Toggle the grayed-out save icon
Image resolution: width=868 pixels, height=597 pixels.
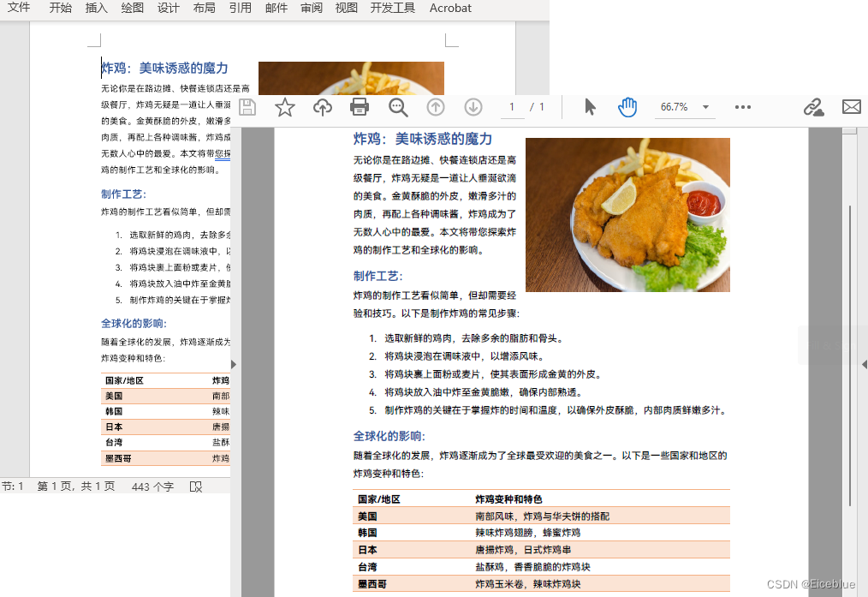coord(247,106)
